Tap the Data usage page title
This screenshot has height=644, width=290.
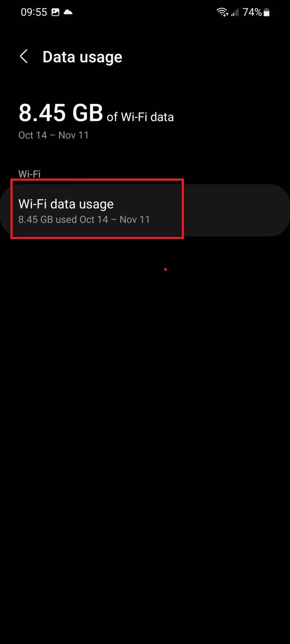(x=82, y=57)
